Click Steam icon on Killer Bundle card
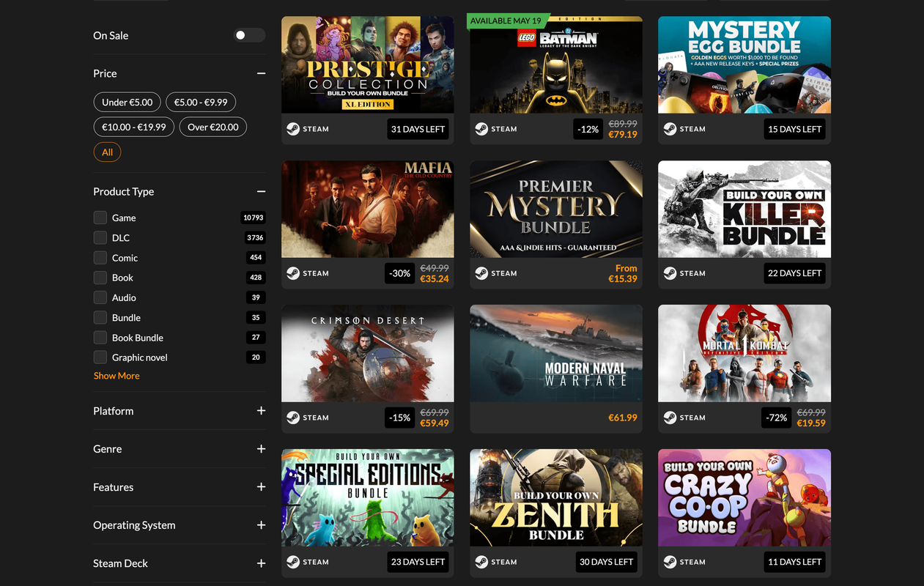Image resolution: width=924 pixels, height=586 pixels. pos(670,273)
